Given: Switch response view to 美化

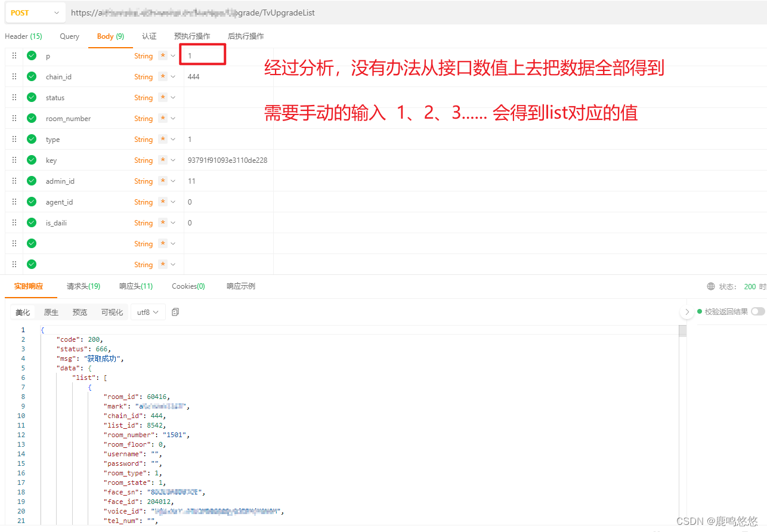Looking at the screenshot, I should (x=23, y=312).
